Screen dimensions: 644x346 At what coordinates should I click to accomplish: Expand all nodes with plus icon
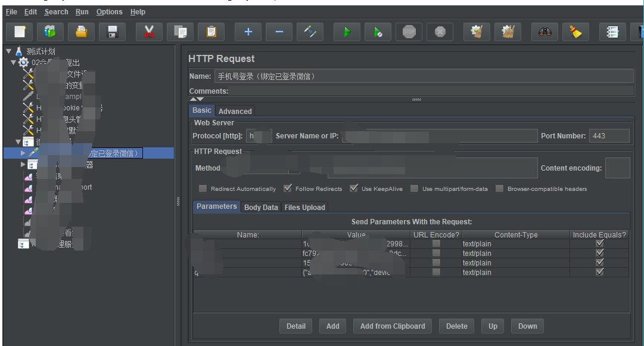click(248, 32)
